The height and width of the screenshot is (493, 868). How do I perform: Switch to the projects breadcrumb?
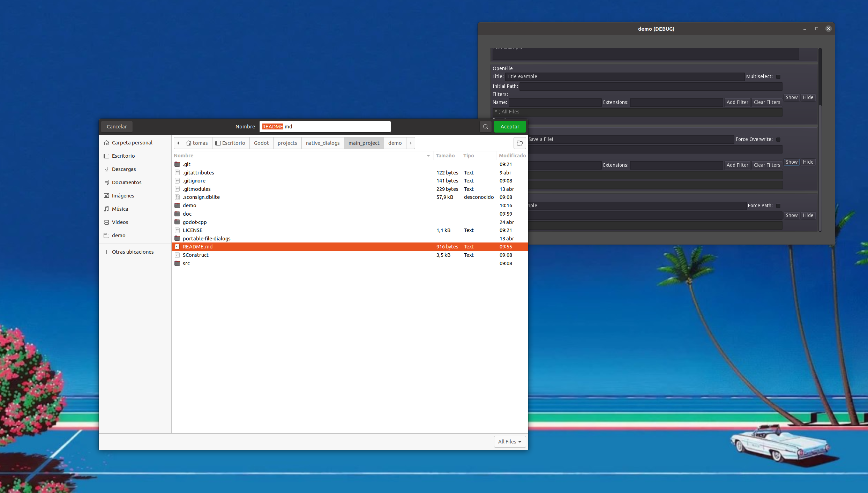point(287,143)
